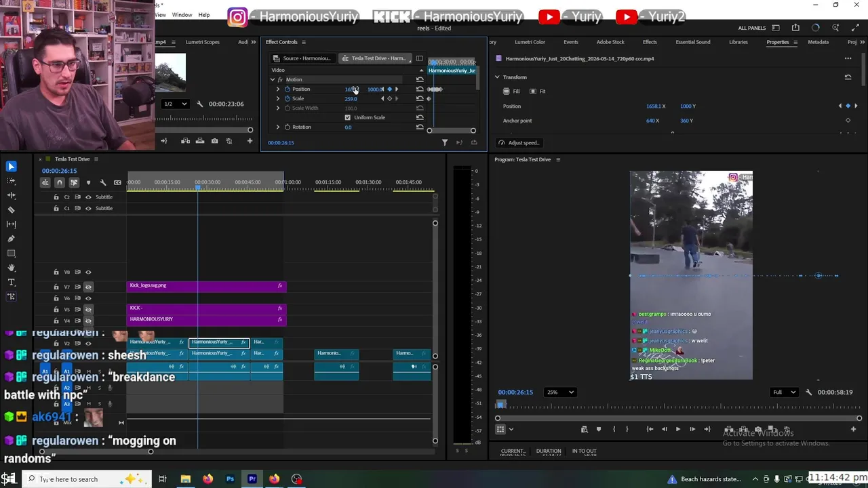Select the Rectangle shape tool

11,253
